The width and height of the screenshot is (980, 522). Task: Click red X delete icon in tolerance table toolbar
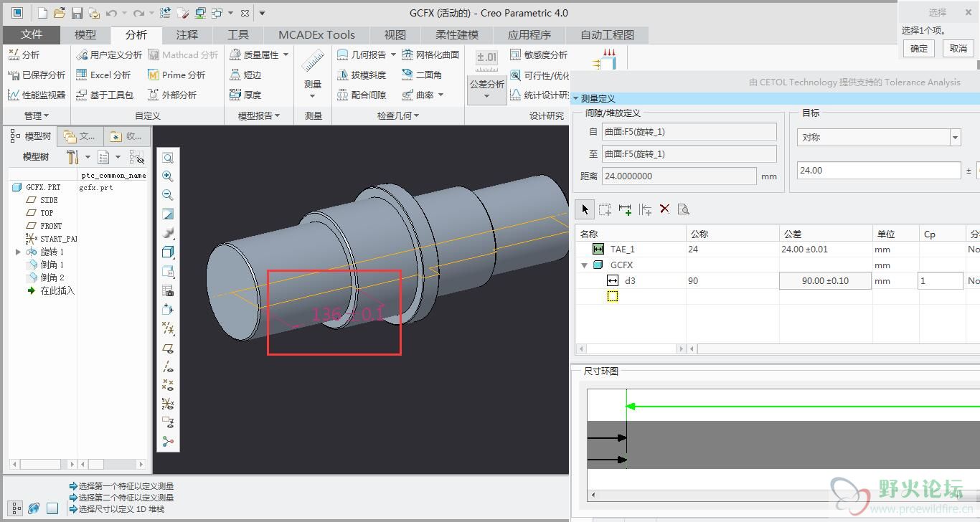(x=664, y=209)
